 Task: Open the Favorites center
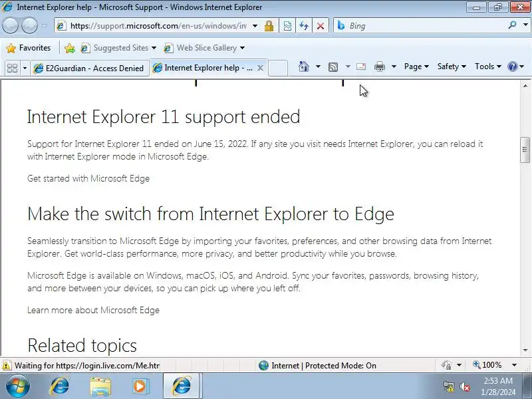(28, 48)
